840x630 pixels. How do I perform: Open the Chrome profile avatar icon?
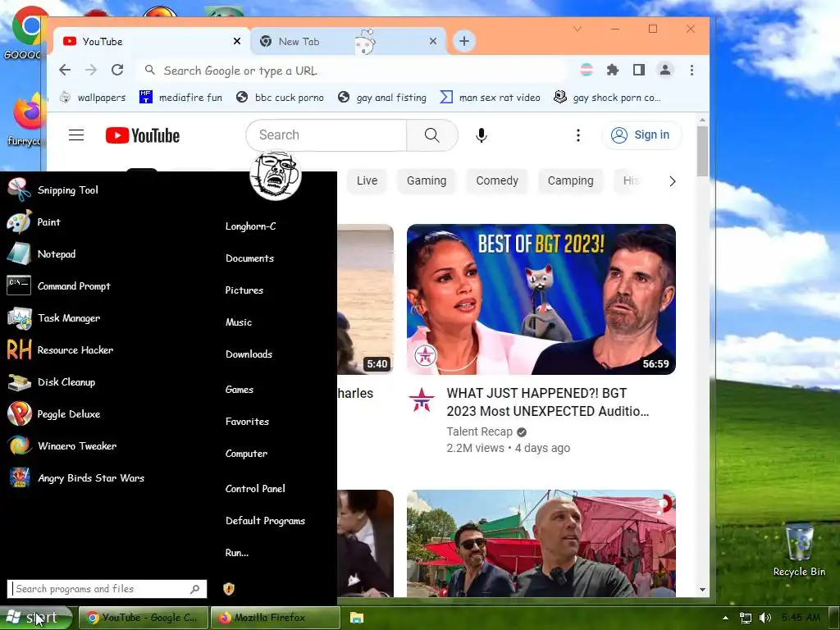[664, 70]
